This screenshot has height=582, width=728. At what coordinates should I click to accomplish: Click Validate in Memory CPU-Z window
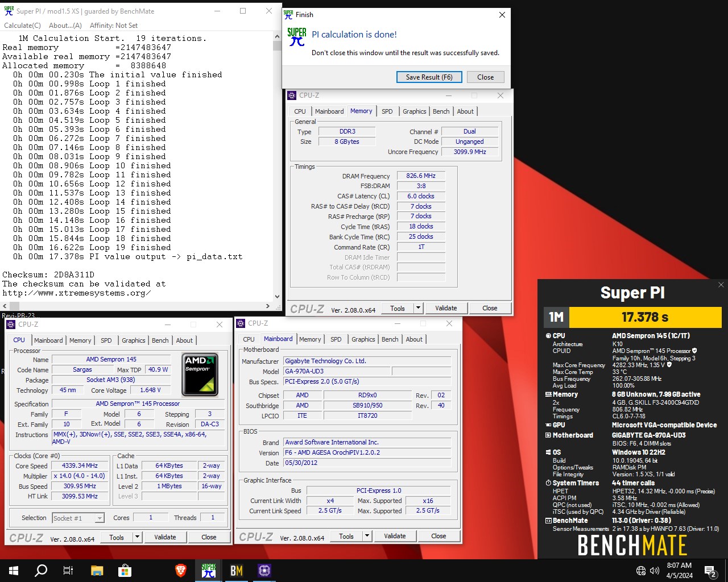[446, 308]
